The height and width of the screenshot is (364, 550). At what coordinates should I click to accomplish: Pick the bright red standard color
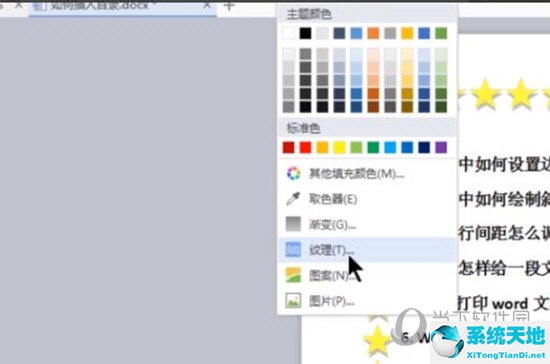pyautogui.click(x=306, y=148)
